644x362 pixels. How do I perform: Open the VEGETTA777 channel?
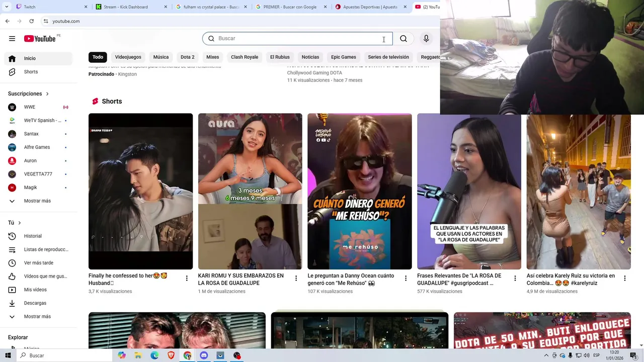point(38,174)
